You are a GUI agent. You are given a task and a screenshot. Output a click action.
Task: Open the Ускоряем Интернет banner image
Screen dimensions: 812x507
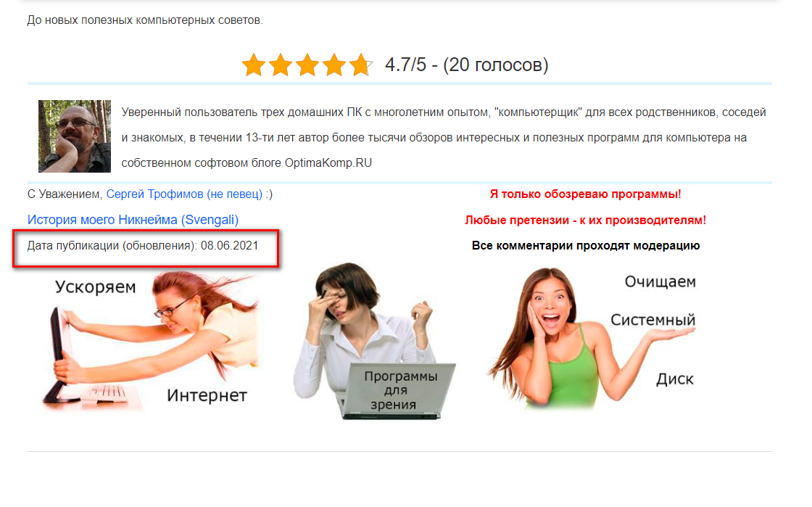(151, 342)
